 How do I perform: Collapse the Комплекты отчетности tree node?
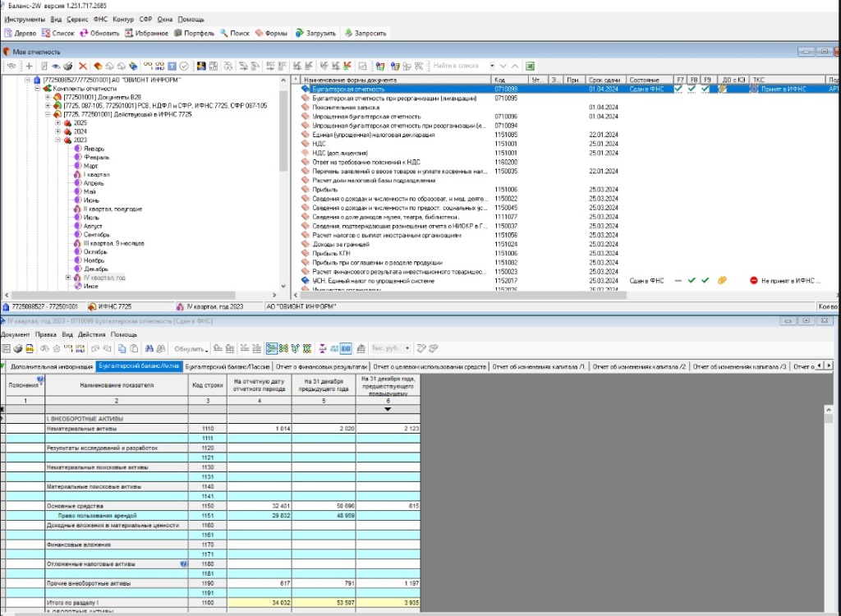(38, 89)
